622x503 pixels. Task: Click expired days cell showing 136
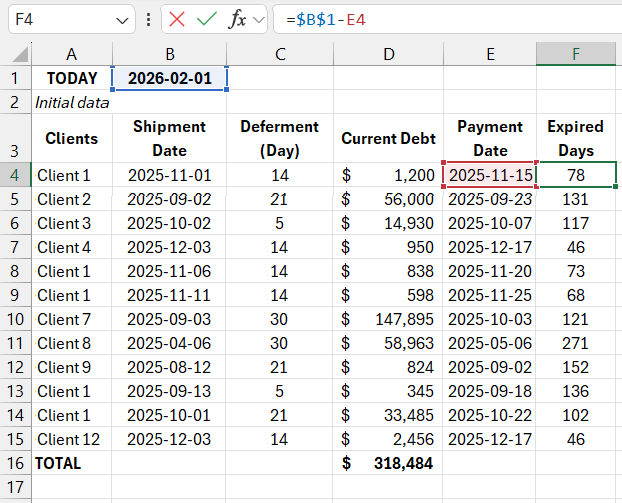coord(576,391)
